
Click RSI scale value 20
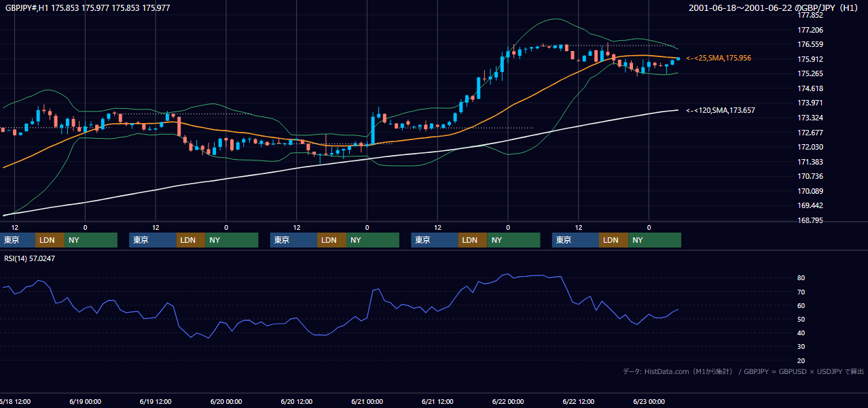(x=801, y=360)
